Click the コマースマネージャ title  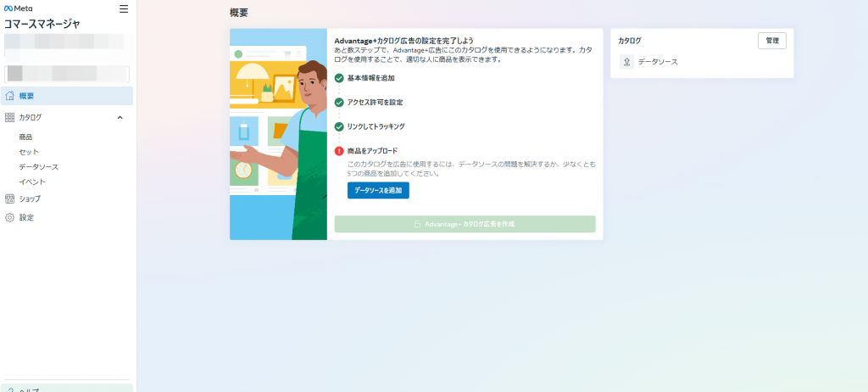[42, 24]
